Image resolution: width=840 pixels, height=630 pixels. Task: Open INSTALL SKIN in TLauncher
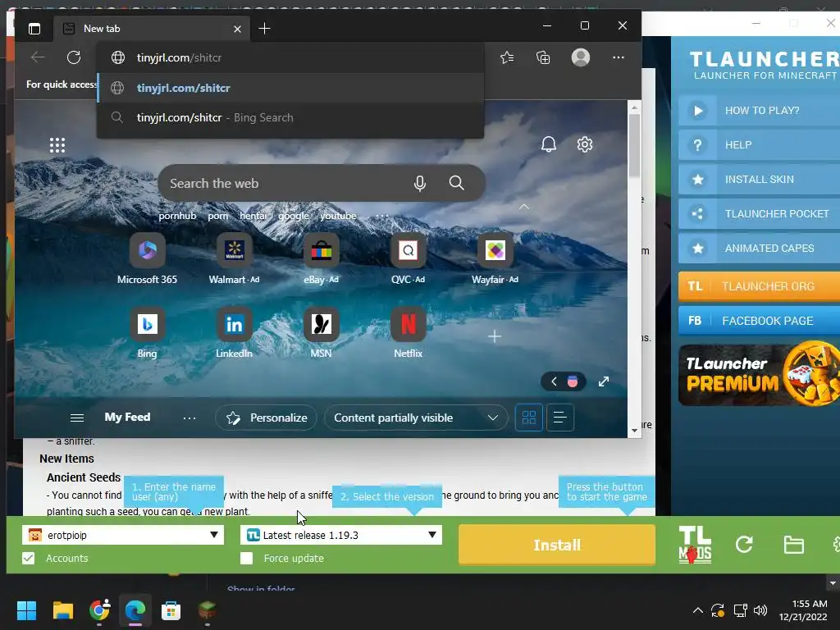click(x=760, y=180)
